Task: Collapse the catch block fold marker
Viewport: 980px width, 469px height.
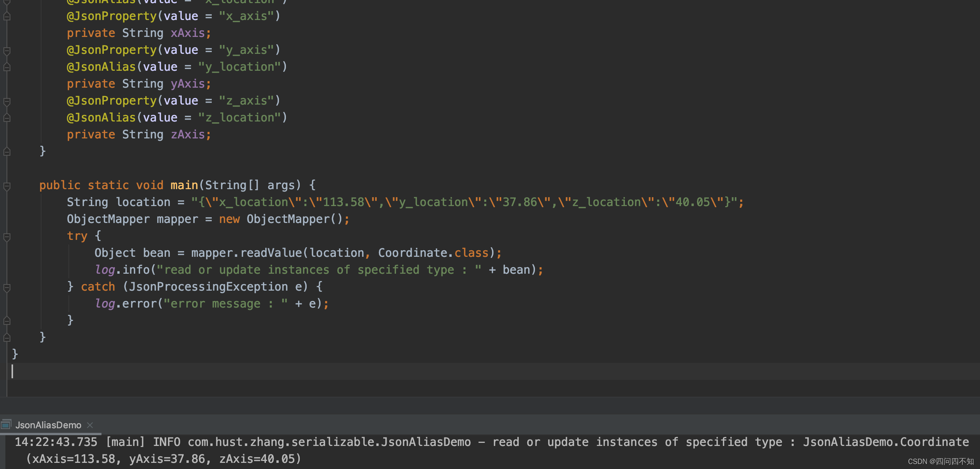Action: 7,288
